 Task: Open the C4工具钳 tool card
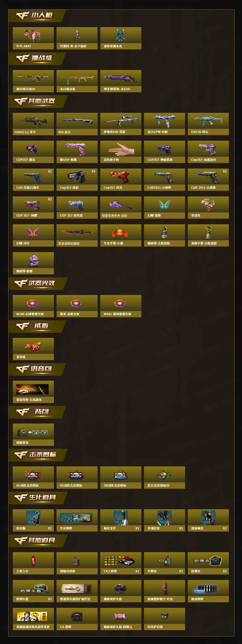click(121, 563)
